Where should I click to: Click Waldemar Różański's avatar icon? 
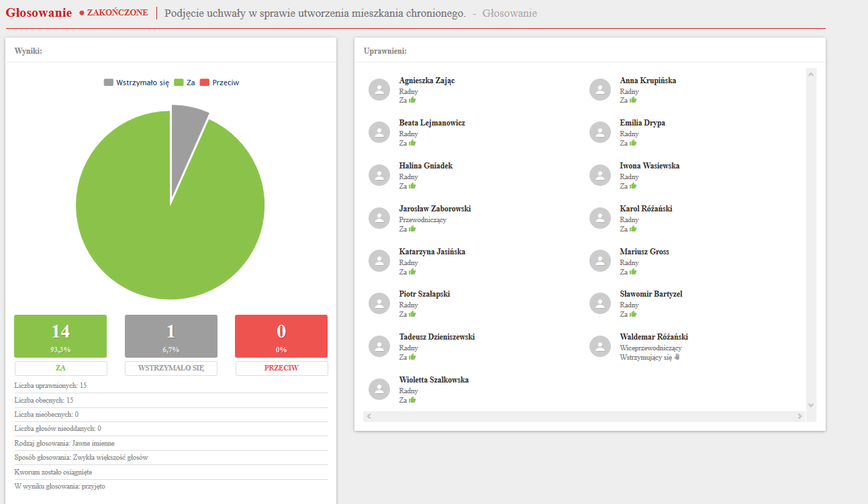coord(600,346)
